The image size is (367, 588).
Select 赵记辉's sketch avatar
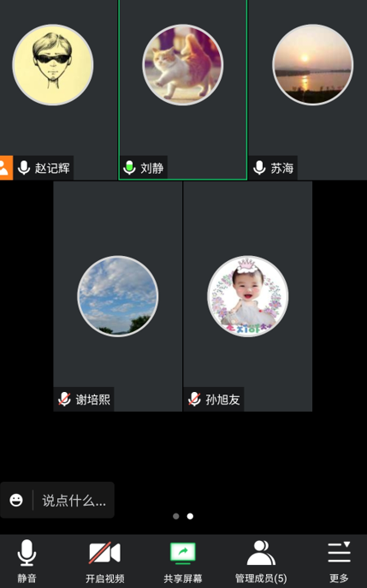click(x=53, y=65)
